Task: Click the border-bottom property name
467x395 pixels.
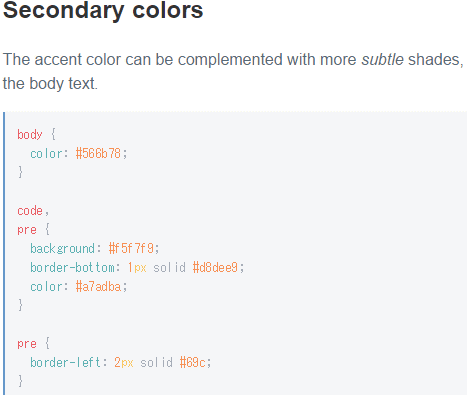Action: 72,268
